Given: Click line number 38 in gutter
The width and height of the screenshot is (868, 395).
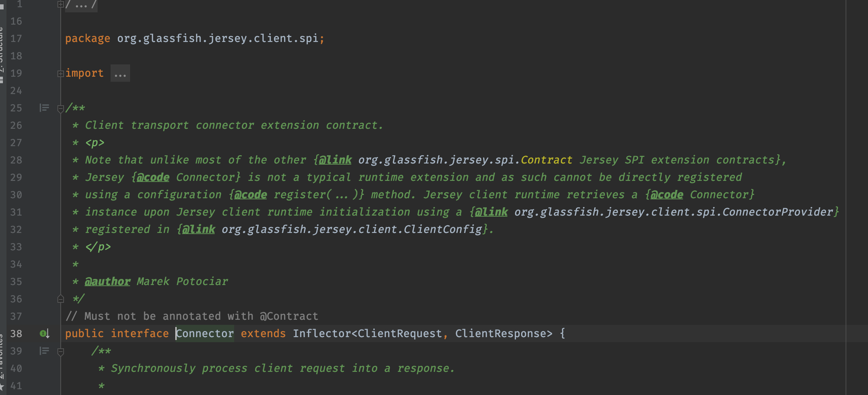Looking at the screenshot, I should pos(16,334).
